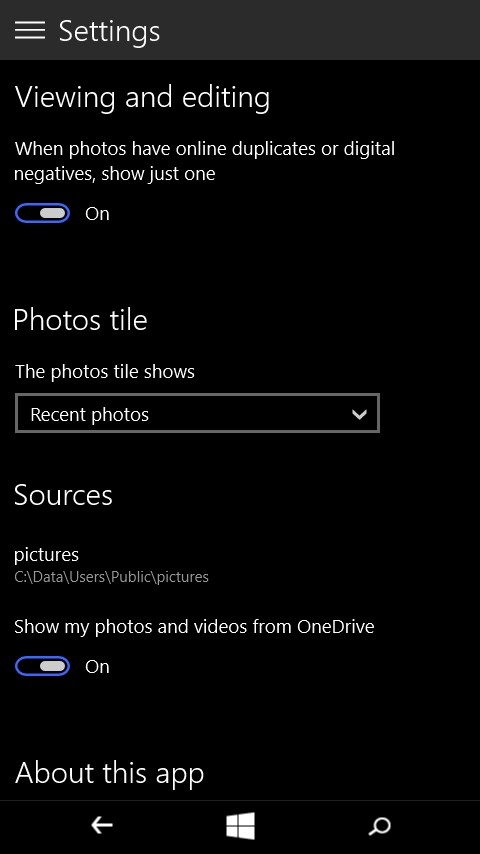Tap the search magnifier icon
The height and width of the screenshot is (854, 480).
pyautogui.click(x=379, y=826)
